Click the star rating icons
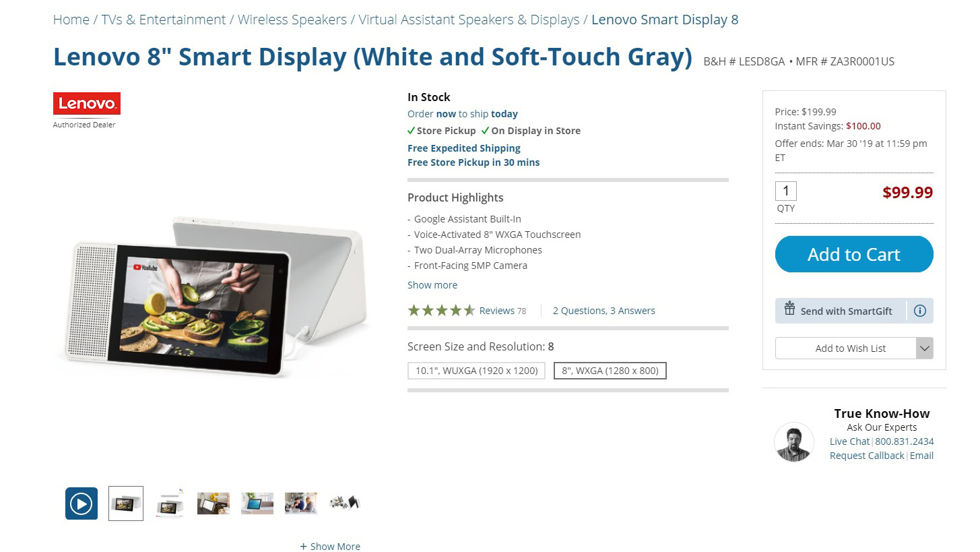The image size is (980, 552). click(x=441, y=311)
